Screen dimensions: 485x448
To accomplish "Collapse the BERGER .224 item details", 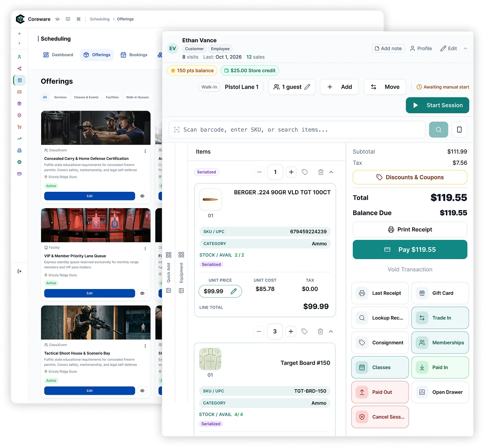I will (331, 172).
